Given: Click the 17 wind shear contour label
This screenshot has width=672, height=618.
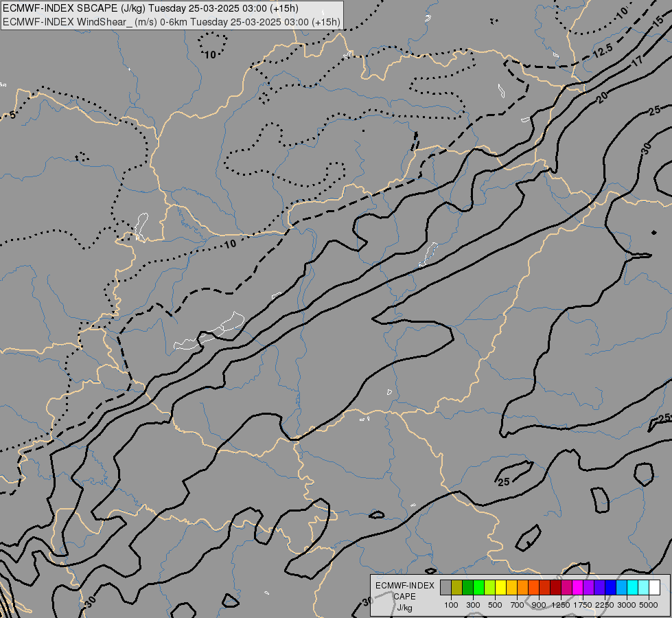Looking at the screenshot, I should click(x=638, y=60).
